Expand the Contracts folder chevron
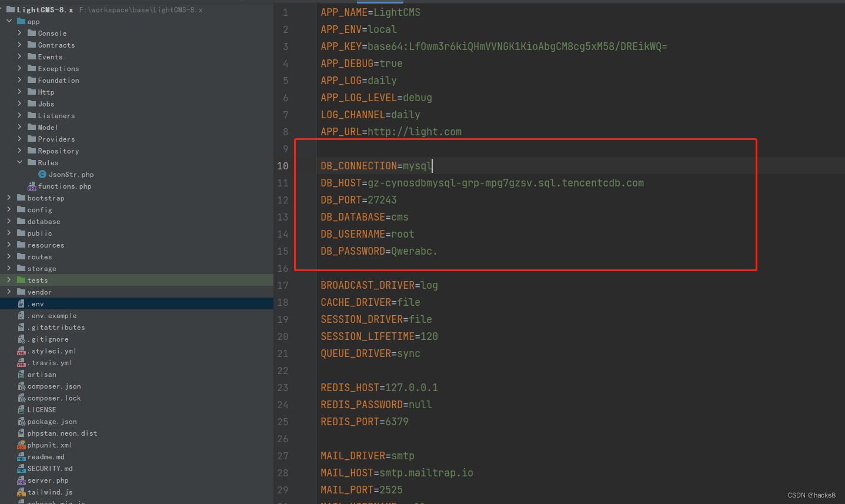 [x=19, y=45]
